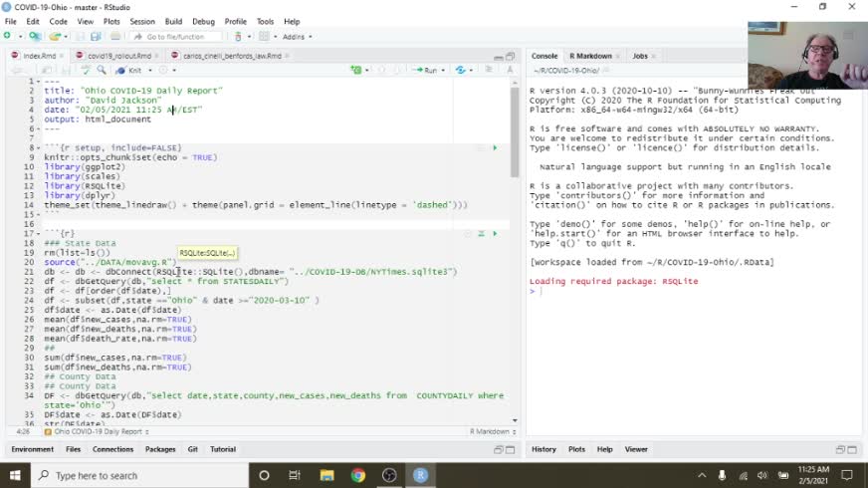Image resolution: width=868 pixels, height=488 pixels.
Task: Collapse the chunk fold arrow at line 17
Action: coord(38,234)
